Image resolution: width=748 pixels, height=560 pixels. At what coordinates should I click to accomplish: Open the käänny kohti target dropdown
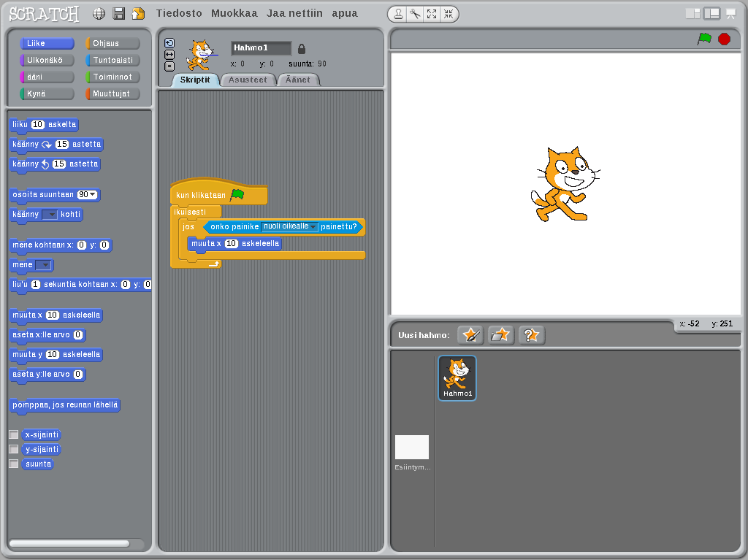(x=50, y=215)
